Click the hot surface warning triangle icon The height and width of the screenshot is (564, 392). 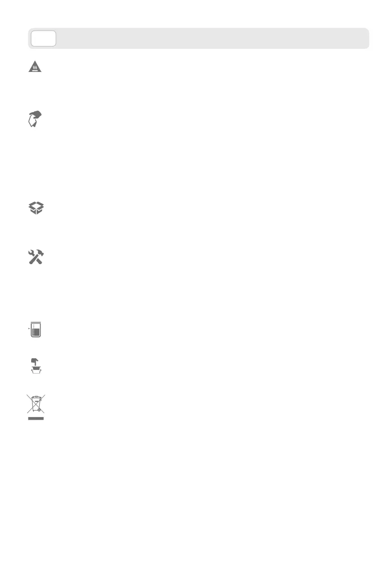[x=36, y=66]
